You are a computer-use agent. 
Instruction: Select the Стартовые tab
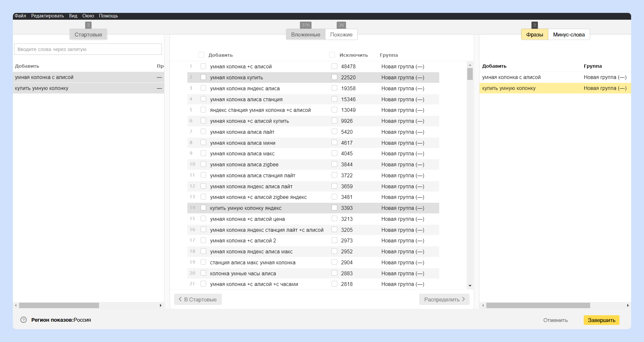point(88,34)
